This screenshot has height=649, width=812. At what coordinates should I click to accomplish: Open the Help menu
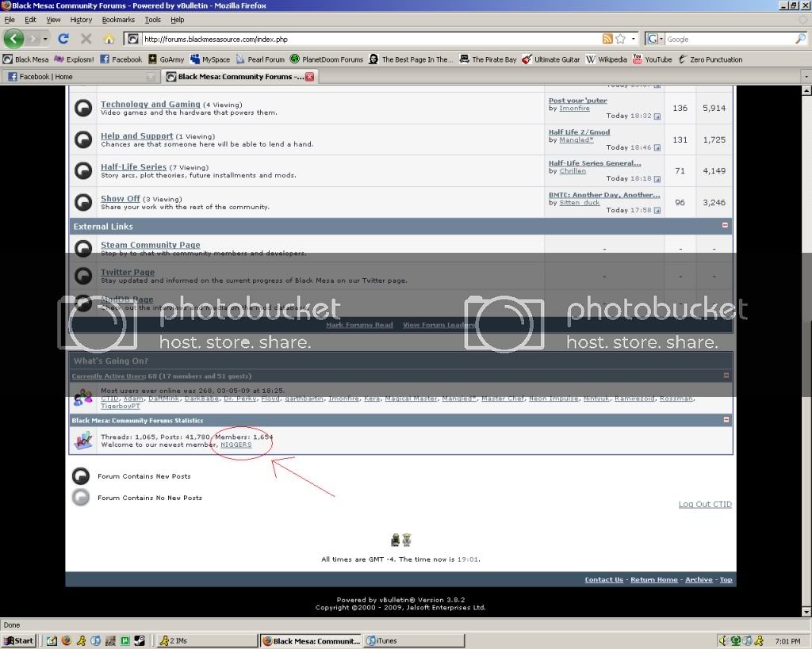(178, 20)
